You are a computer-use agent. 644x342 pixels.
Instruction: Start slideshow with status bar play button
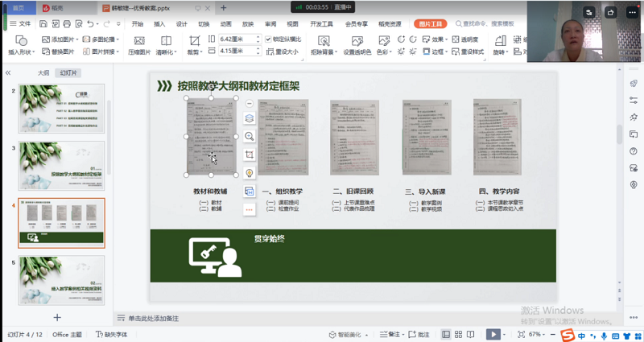pos(494,334)
